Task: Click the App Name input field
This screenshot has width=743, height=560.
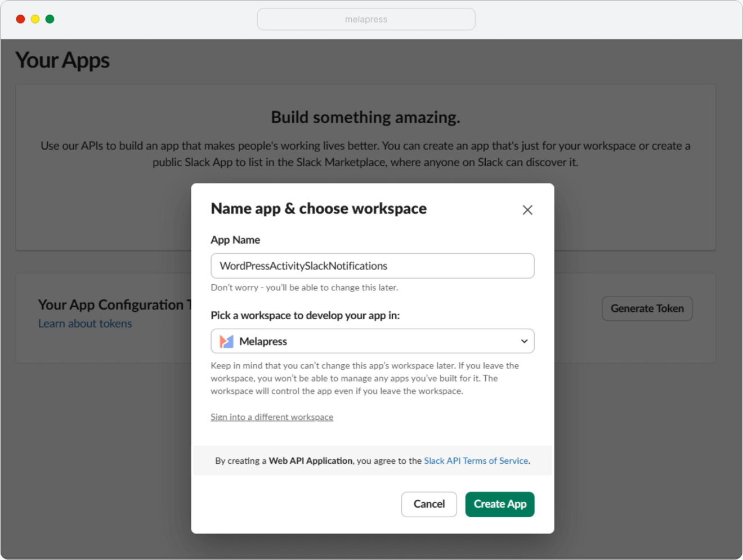Action: tap(372, 266)
